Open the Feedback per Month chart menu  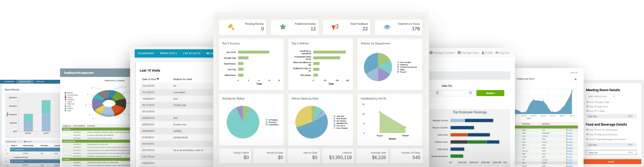click(x=575, y=79)
